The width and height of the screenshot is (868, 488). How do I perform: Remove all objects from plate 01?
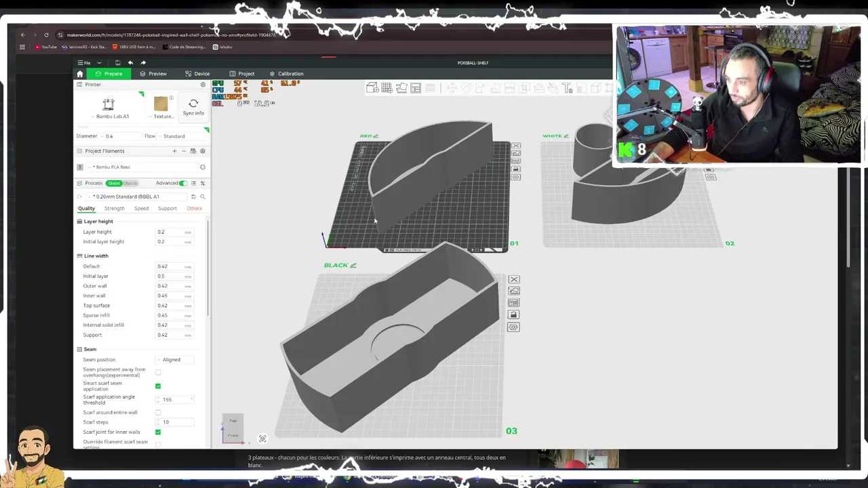[516, 146]
